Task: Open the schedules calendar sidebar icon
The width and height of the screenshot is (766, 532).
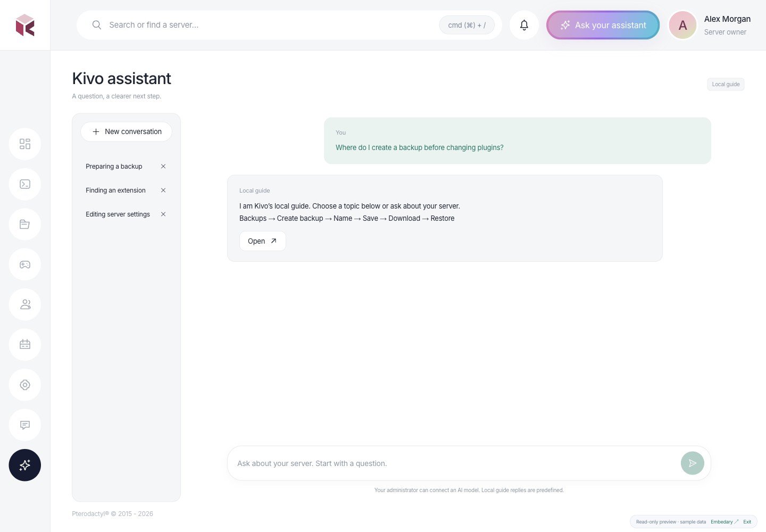Action: click(25, 345)
